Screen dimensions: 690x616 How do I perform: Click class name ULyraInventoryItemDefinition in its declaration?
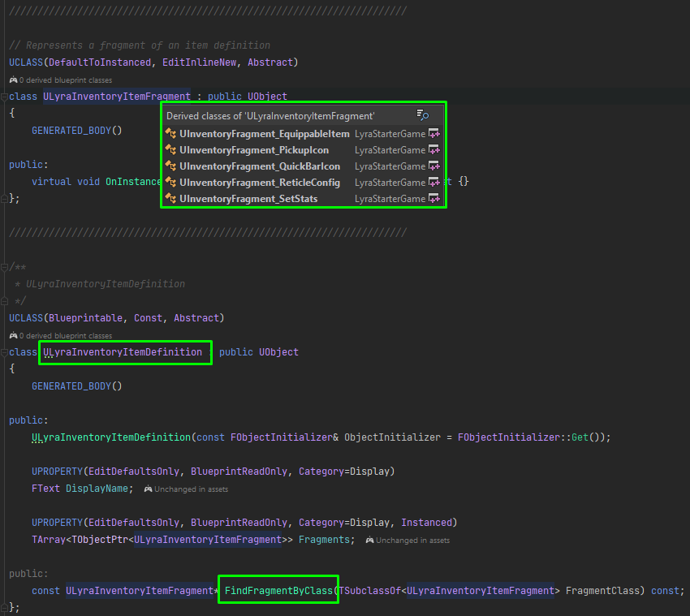(123, 352)
